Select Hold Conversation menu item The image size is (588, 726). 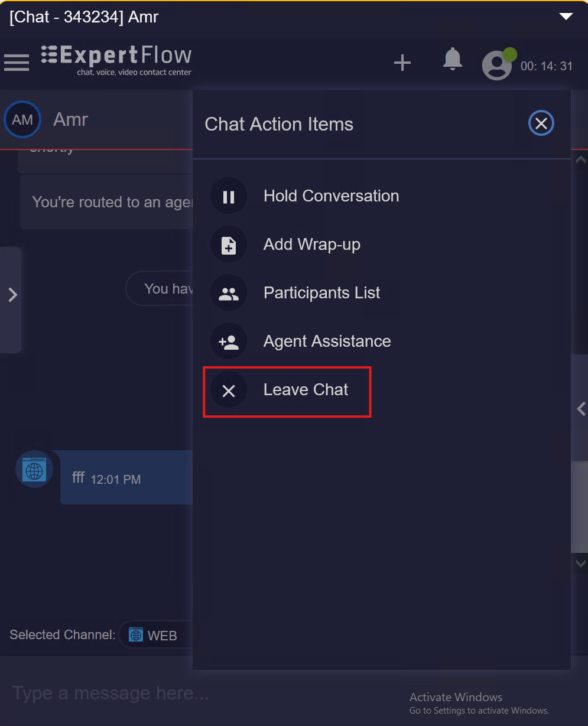331,196
